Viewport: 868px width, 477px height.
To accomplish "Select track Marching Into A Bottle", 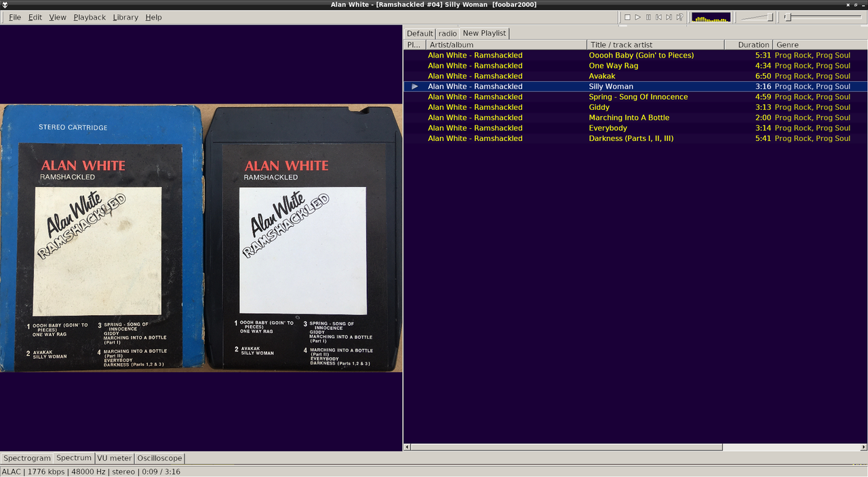I will tap(635, 118).
